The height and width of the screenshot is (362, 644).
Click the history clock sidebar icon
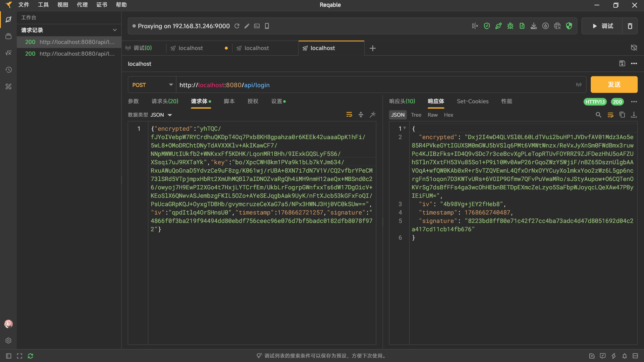8,70
